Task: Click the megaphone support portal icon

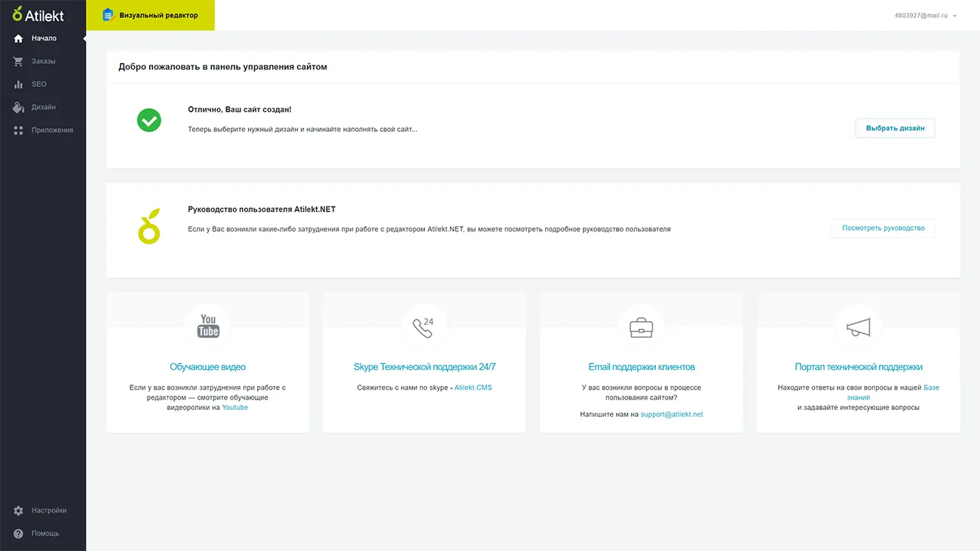Action: pos(858,327)
